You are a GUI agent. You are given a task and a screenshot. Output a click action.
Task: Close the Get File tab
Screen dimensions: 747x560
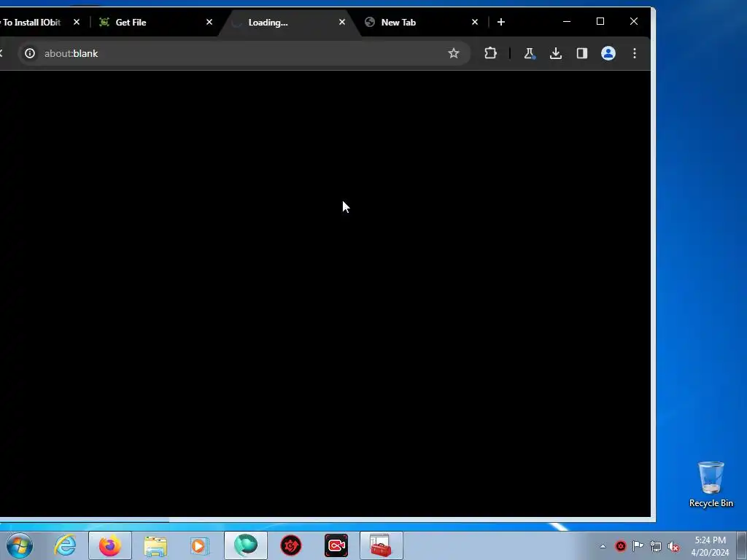click(x=209, y=23)
